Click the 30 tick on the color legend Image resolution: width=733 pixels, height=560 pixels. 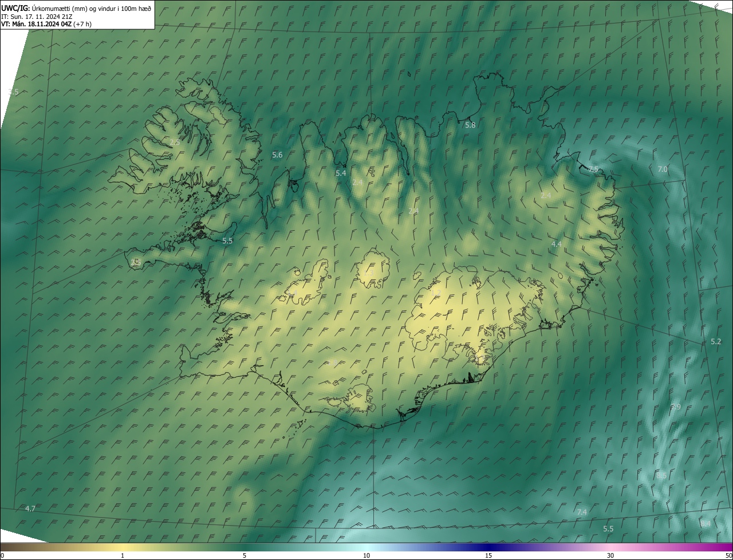point(610,555)
